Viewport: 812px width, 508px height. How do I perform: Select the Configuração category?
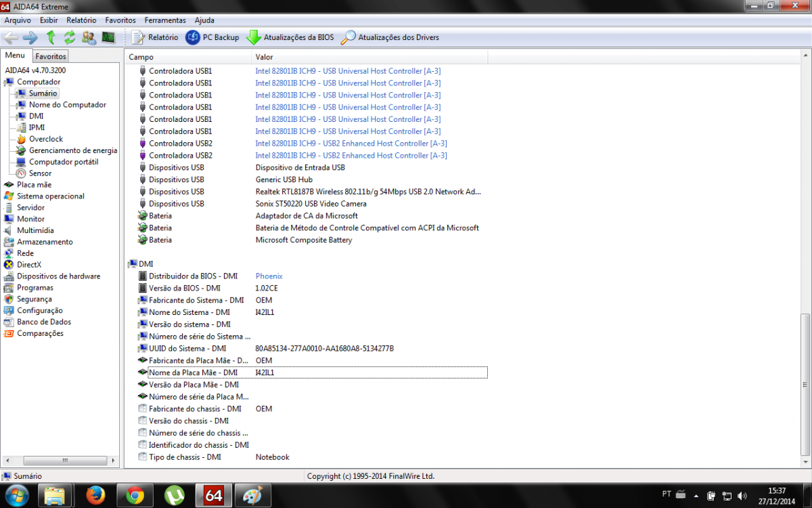click(x=40, y=311)
